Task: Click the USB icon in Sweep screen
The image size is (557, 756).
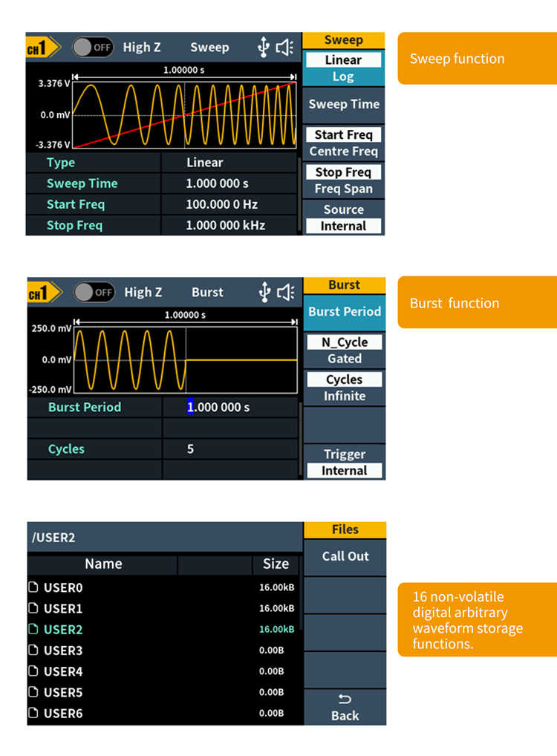Action: point(264,47)
